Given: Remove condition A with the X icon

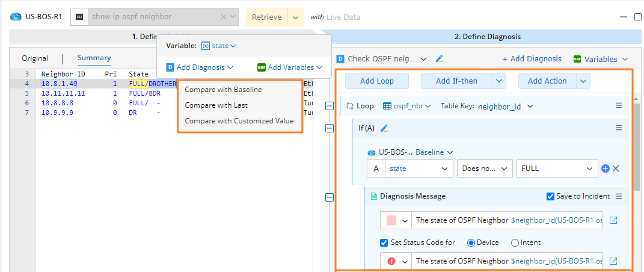Looking at the screenshot, I should (616, 169).
